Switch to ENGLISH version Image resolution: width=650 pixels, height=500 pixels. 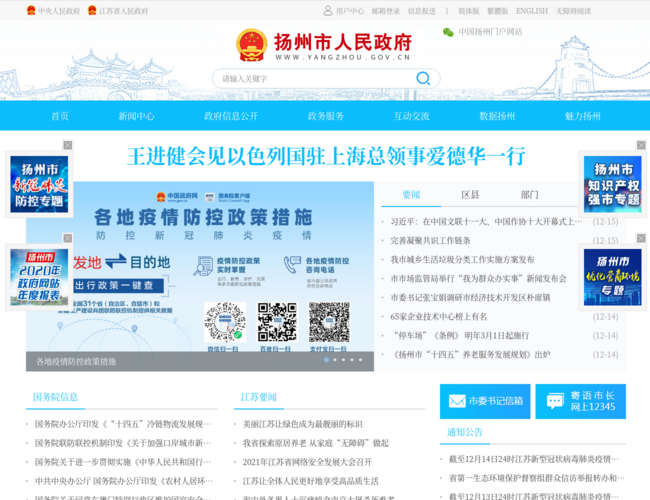[532, 11]
